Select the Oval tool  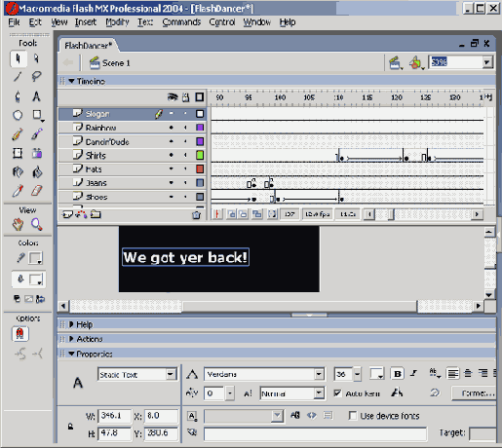click(x=18, y=115)
